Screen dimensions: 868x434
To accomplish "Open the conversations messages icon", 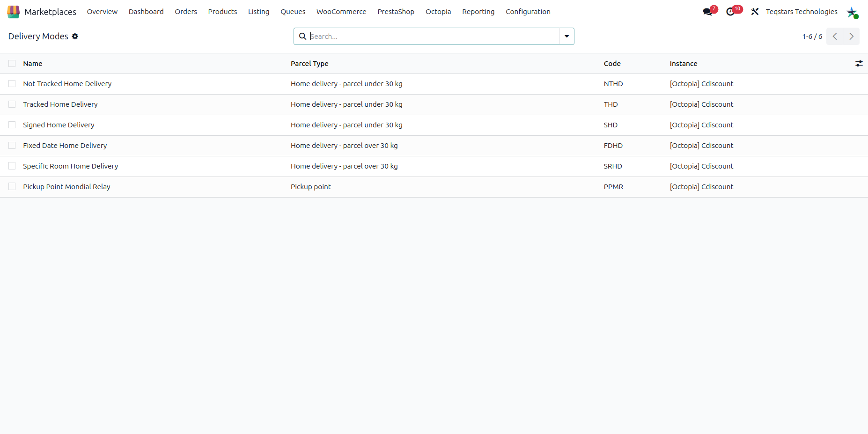I will tap(707, 12).
